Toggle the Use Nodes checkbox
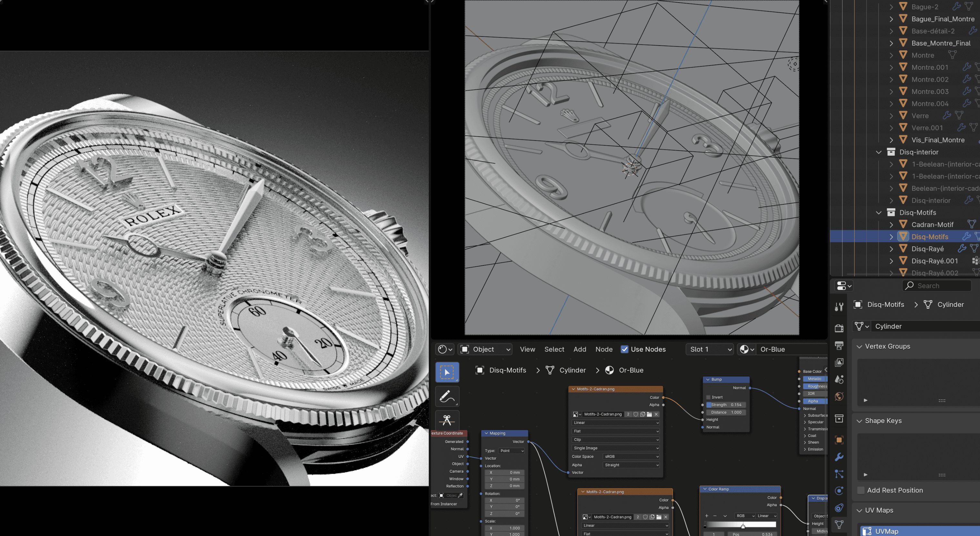Screen dimensions: 980x536 click(x=624, y=349)
